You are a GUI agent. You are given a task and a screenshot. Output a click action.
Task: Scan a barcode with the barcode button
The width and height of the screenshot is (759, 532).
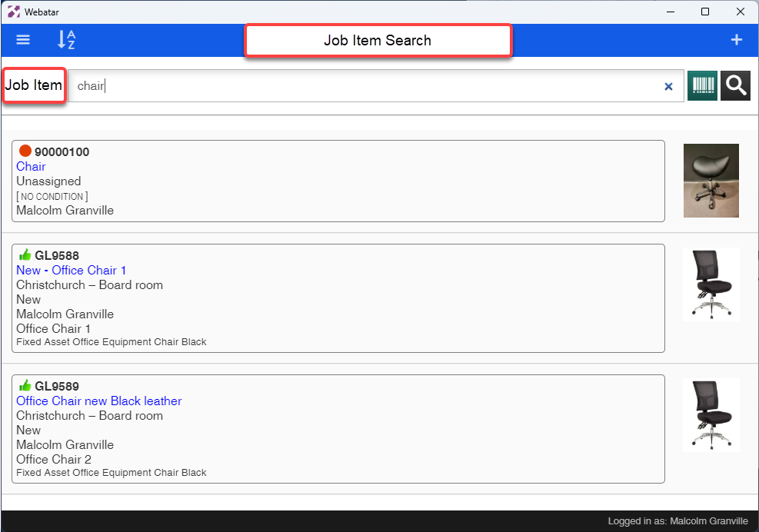tap(702, 85)
